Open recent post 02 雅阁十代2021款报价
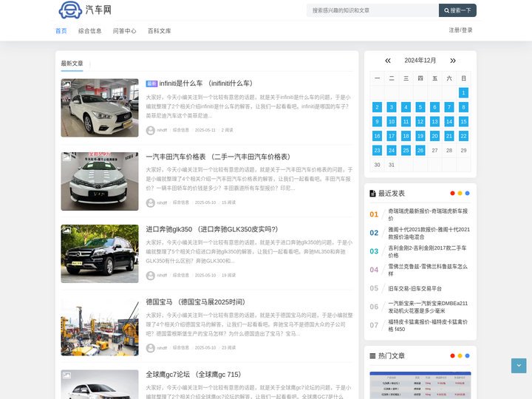 (429, 233)
